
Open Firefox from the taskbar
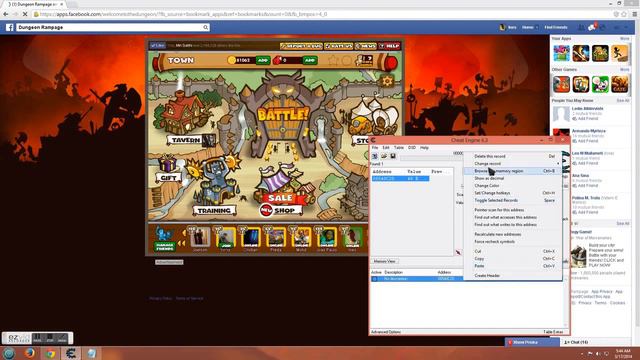click(x=29, y=353)
